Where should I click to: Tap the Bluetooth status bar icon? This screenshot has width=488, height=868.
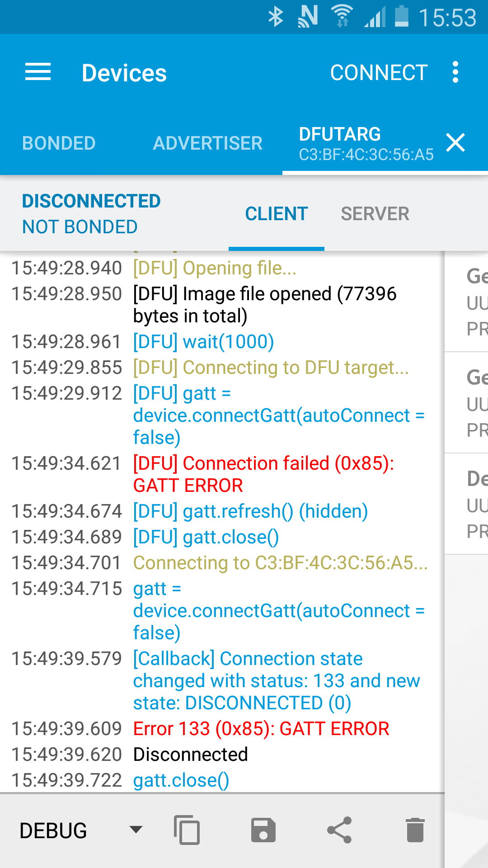pyautogui.click(x=276, y=17)
